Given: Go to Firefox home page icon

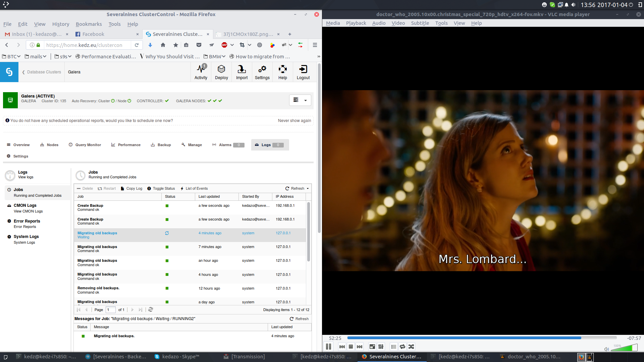Looking at the screenshot, I should [x=163, y=45].
